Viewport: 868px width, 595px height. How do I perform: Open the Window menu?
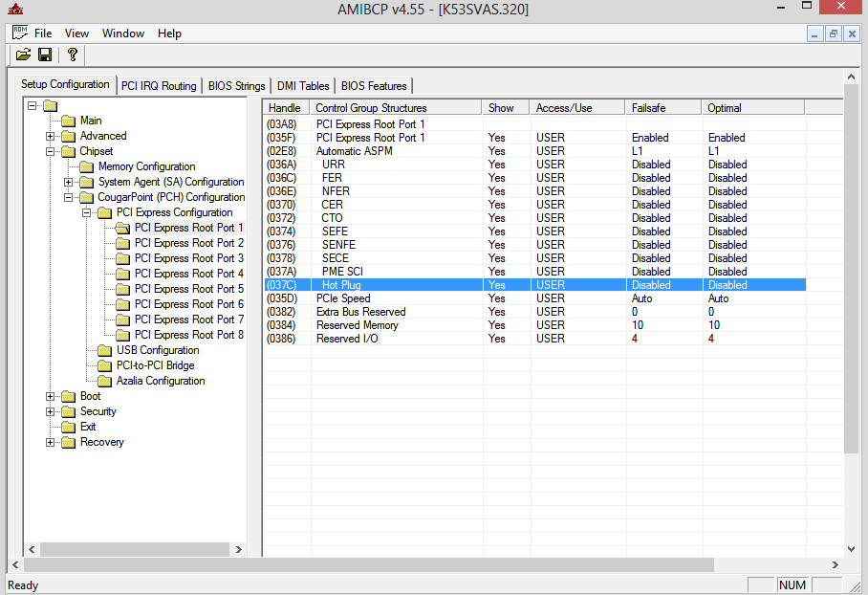tap(123, 33)
